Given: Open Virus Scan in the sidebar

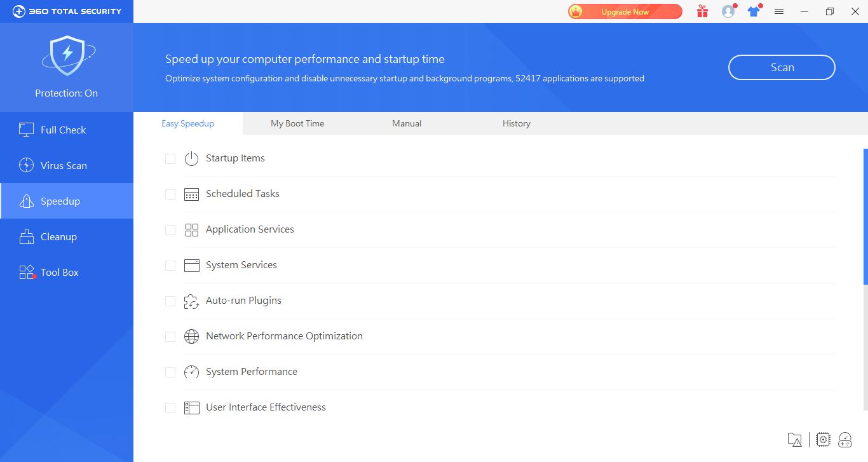Looking at the screenshot, I should coord(64,165).
